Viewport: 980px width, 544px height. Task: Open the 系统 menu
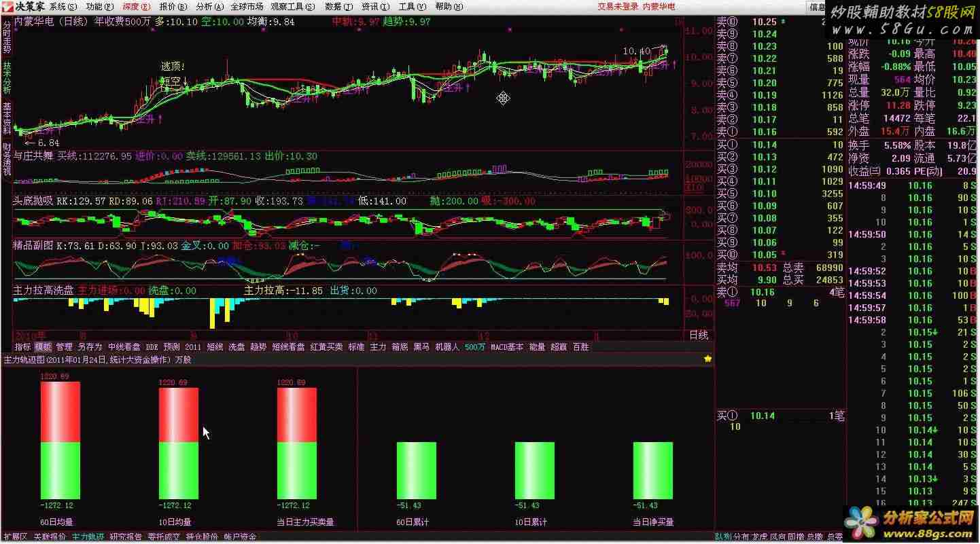(63, 6)
